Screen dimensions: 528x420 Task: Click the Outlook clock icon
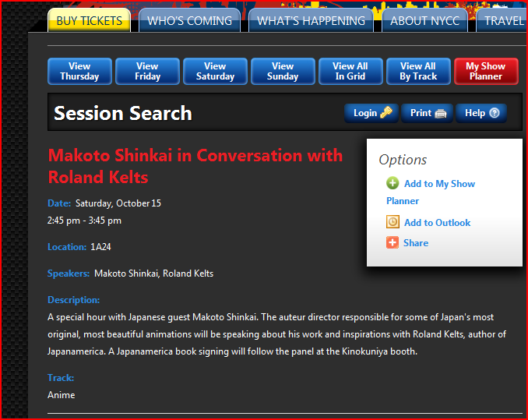tap(393, 222)
